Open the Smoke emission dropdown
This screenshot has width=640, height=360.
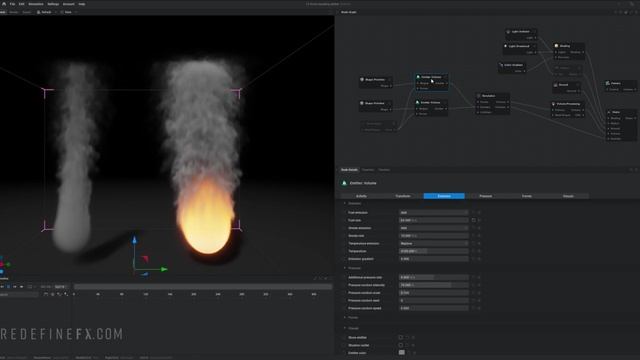[433, 228]
